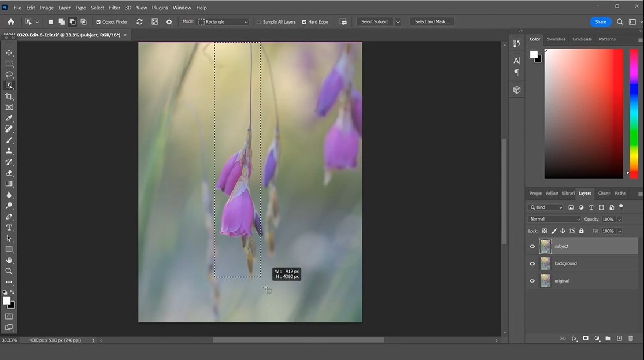
Task: Switch to the Swatches tab
Action: 556,39
